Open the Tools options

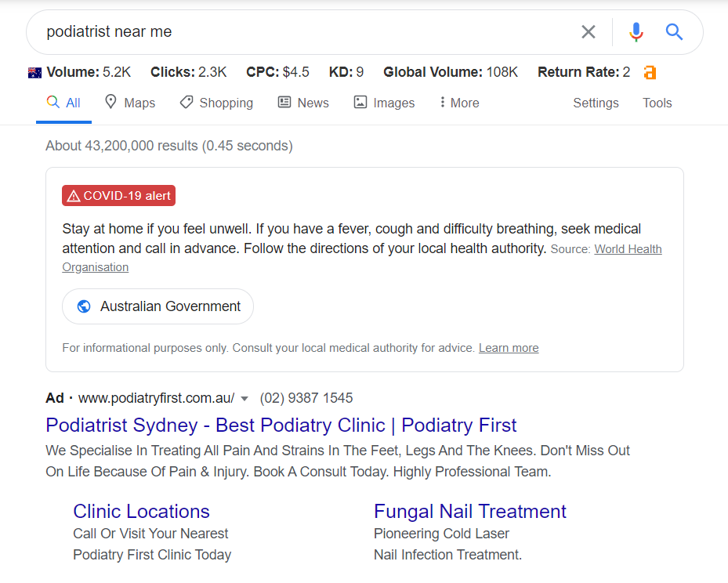point(657,103)
